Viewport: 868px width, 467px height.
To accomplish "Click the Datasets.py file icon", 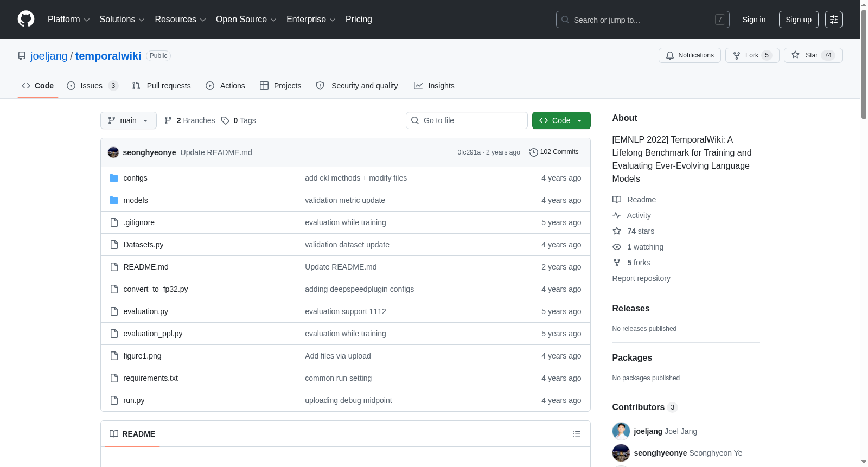I will click(x=114, y=245).
